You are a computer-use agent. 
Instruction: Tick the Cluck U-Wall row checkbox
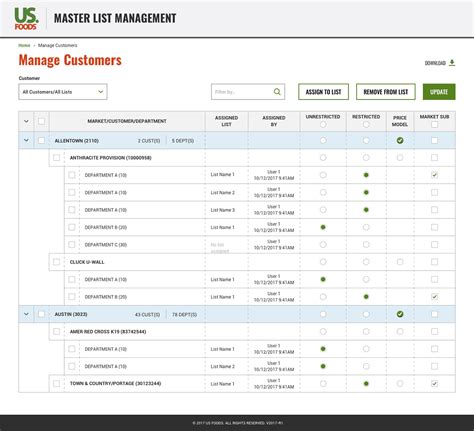pyautogui.click(x=56, y=262)
